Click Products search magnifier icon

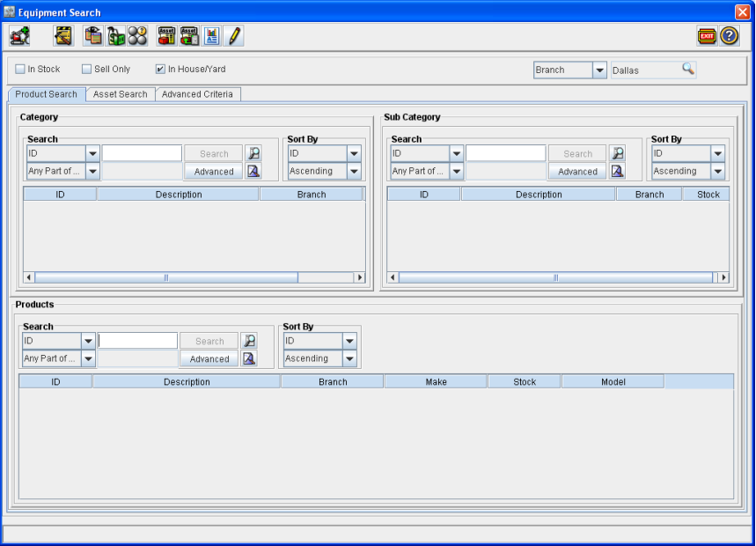249,341
